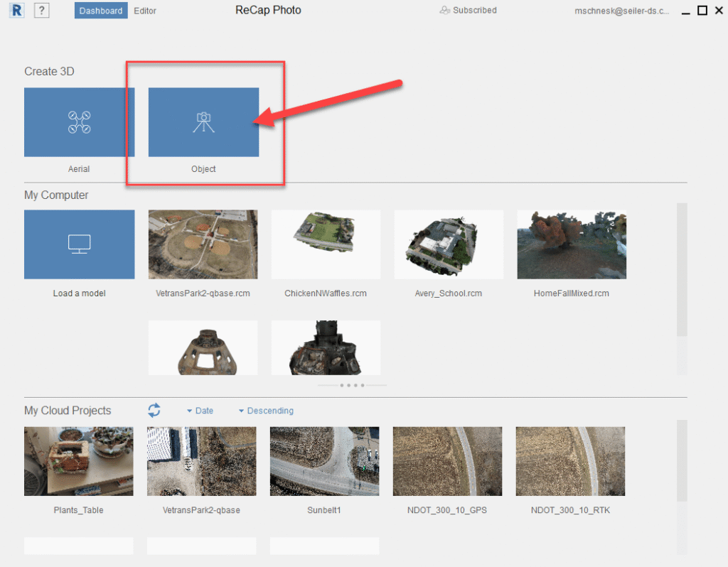Viewport: 728px width, 567px height.
Task: Create an Object photogrammetry project
Action: click(x=203, y=121)
